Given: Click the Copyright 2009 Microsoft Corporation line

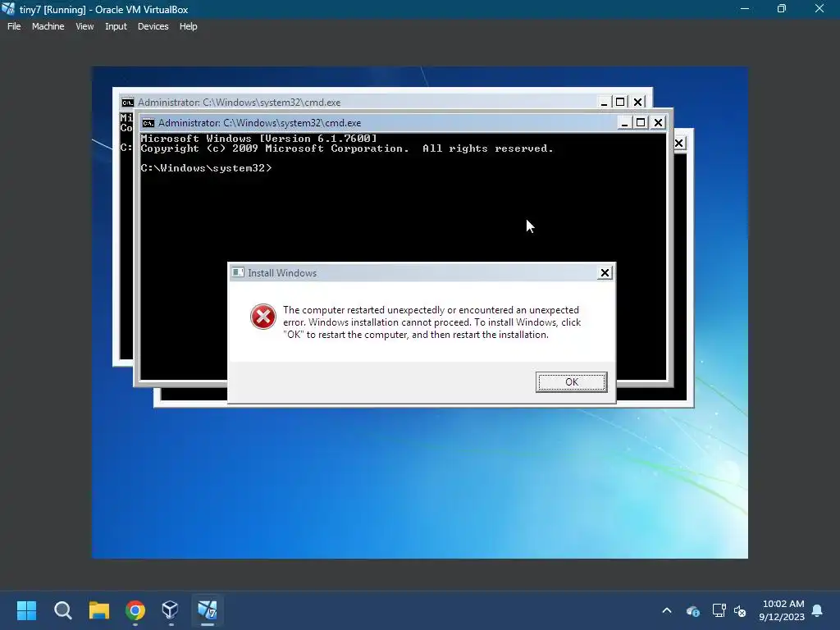Looking at the screenshot, I should pos(347,148).
